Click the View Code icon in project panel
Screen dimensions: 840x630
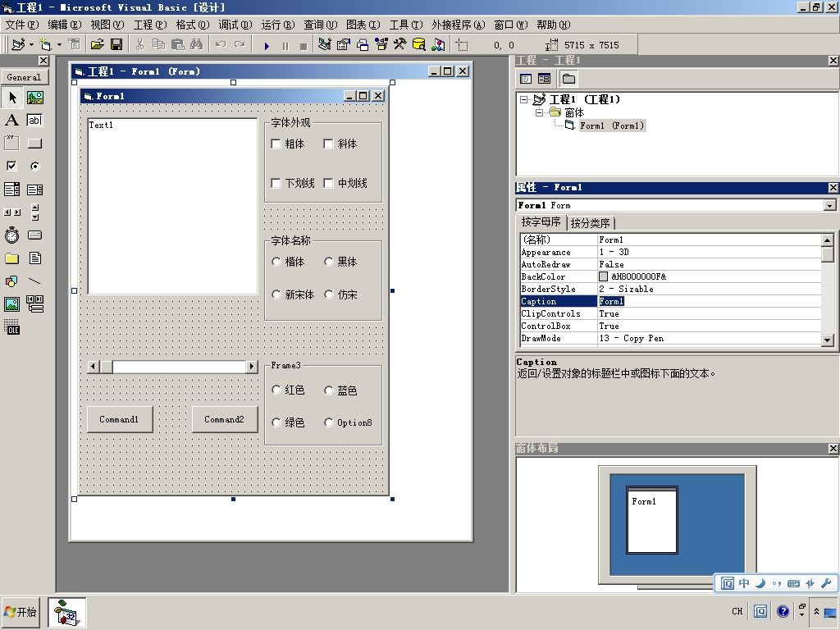526,80
